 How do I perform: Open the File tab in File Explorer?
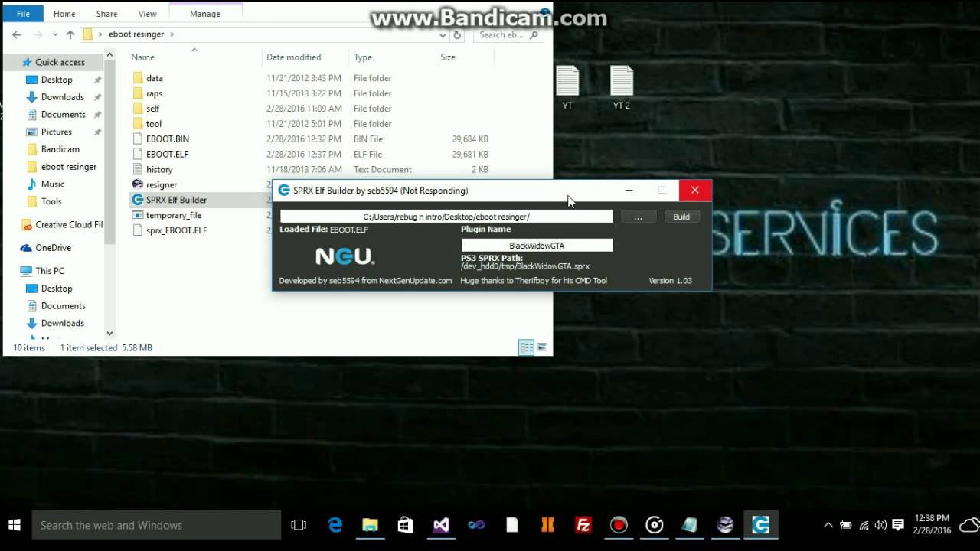(x=23, y=14)
